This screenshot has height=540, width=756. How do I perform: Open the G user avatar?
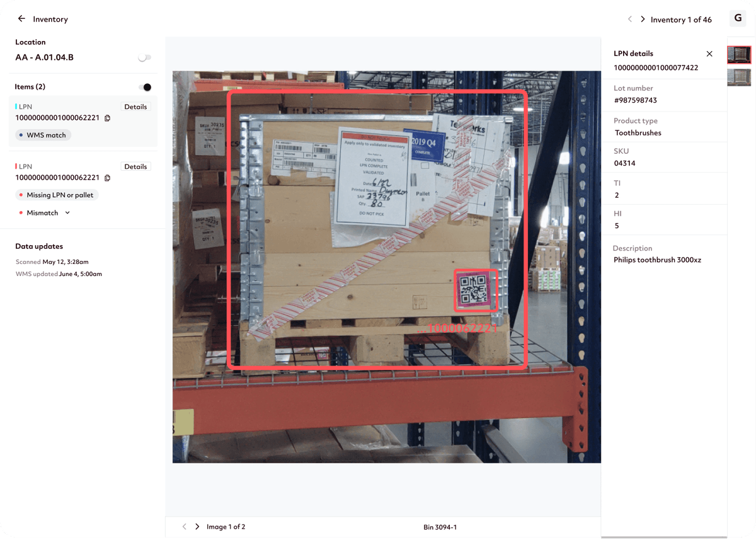738,18
